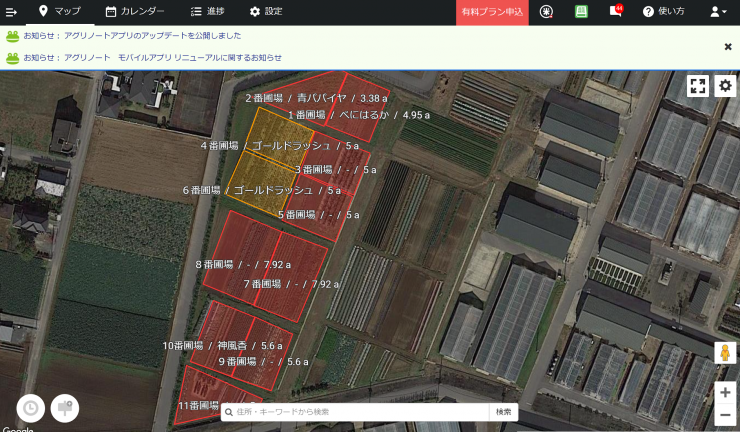Image resolution: width=740 pixels, height=432 pixels.
Task: Click the frog icon beside first notice
Action: tap(13, 36)
